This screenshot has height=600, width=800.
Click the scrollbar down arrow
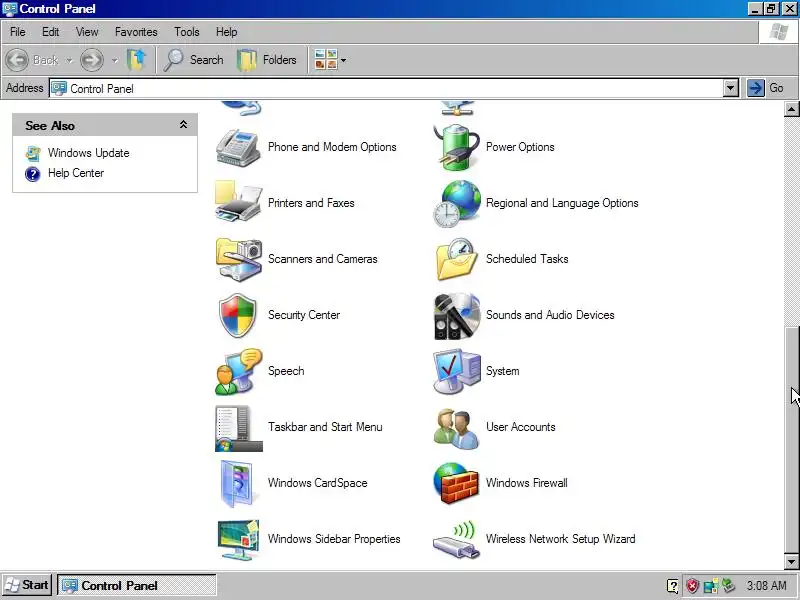tap(791, 562)
